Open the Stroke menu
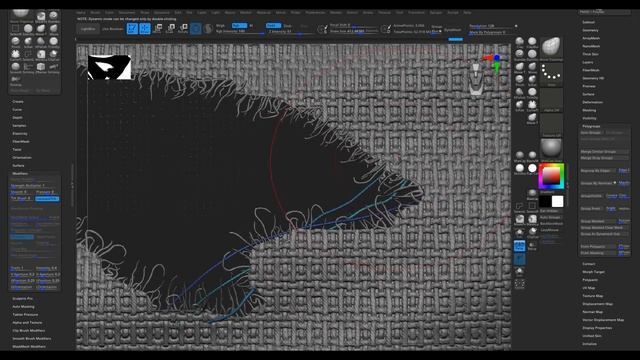 [368, 13]
